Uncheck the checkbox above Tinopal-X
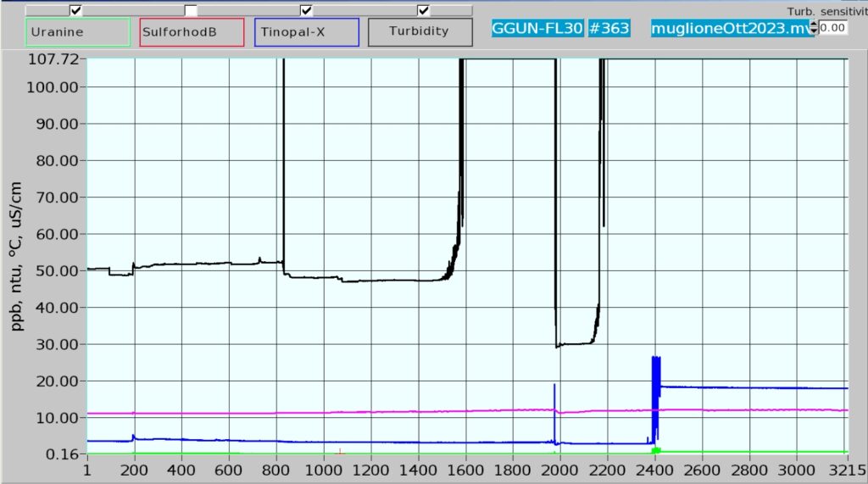Screen dimensions: 868x484 (x=307, y=10)
